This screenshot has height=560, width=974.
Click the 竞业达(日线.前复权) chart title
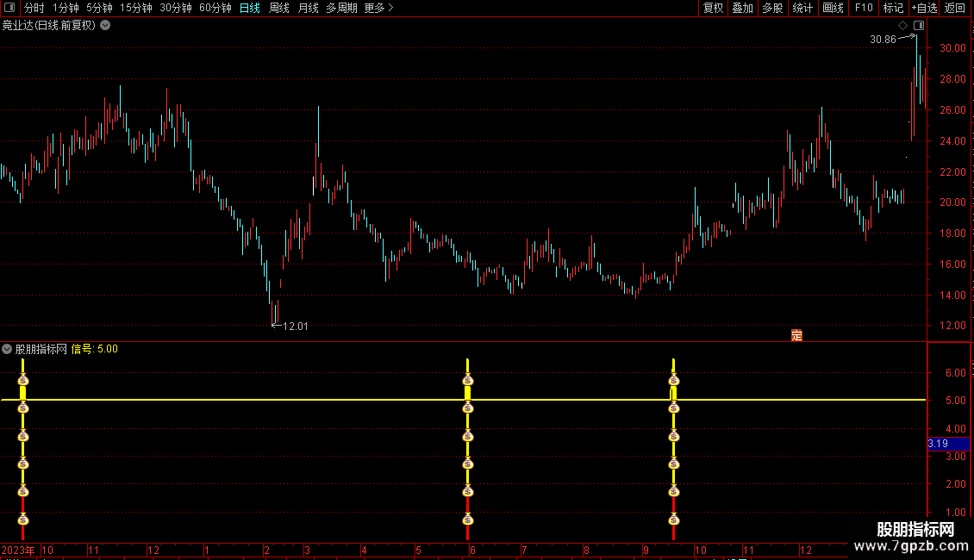[x=49, y=26]
